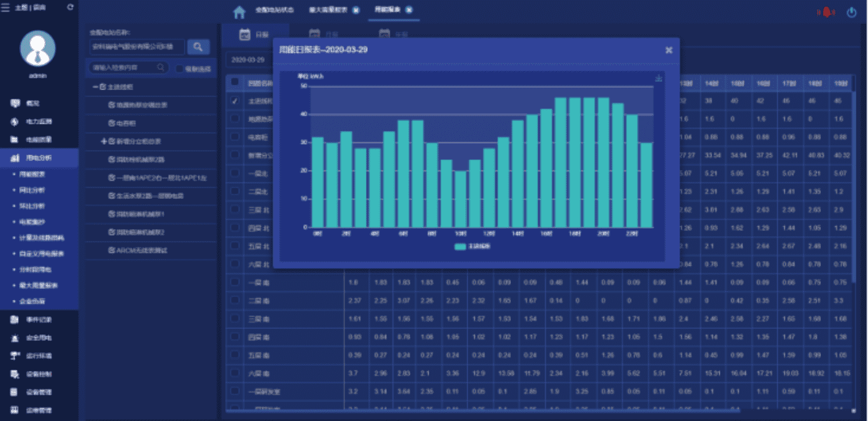
Task: Click the magnifier search button beside station name
Action: point(198,47)
